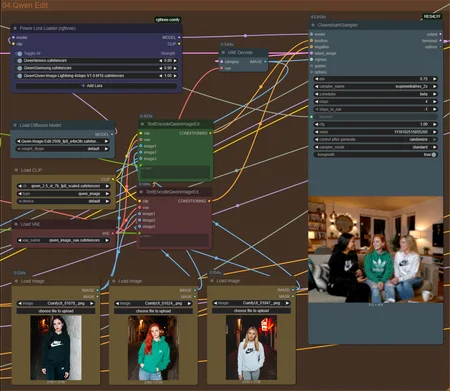The width and height of the screenshot is (450, 391).
Task: Click the thumbnail of the woman in a black Nike hoodie
Action: tap(56, 348)
